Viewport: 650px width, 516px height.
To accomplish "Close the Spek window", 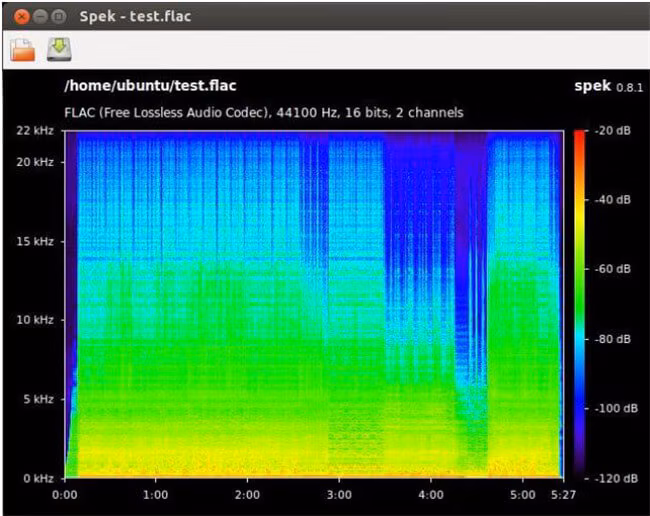I will click(21, 17).
